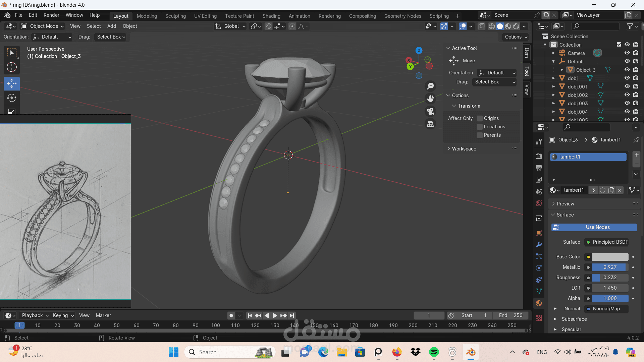Enable Affect Only Parents checkbox
Image resolution: width=644 pixels, height=362 pixels.
click(x=480, y=135)
